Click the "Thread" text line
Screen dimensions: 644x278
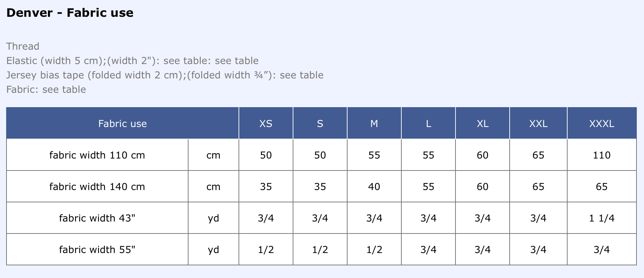coord(23,46)
